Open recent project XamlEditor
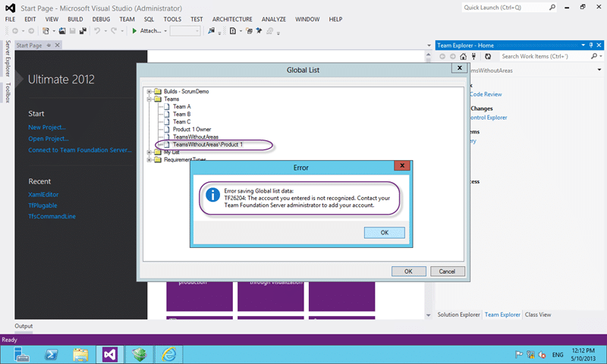Viewport: 607px width, 364px height. (x=43, y=195)
